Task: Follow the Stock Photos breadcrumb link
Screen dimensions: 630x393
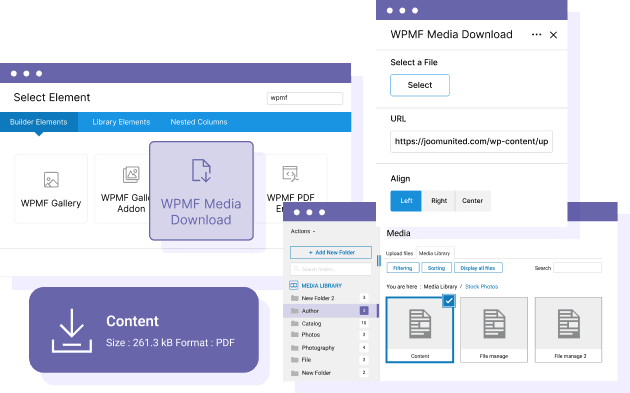Action: [x=481, y=287]
